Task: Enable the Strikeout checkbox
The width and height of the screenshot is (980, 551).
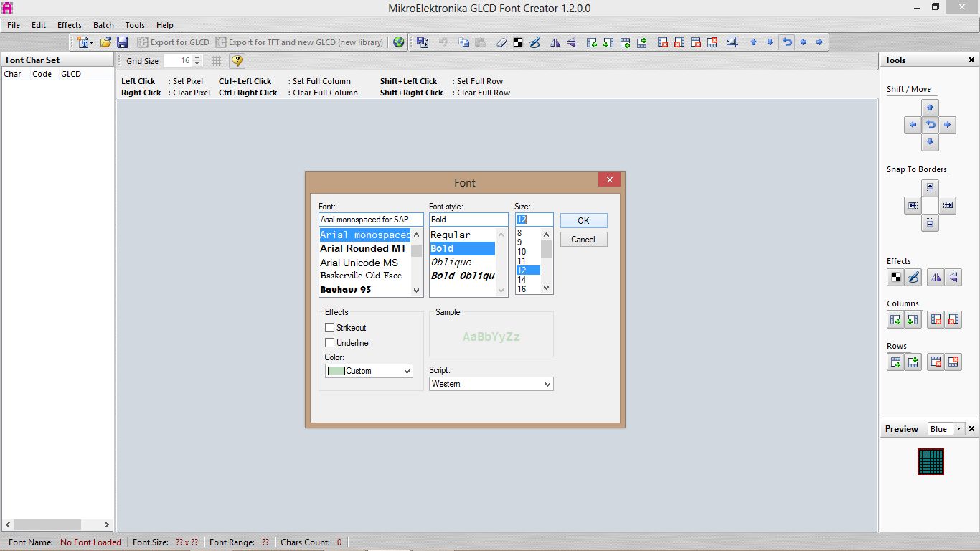Action: [x=330, y=328]
